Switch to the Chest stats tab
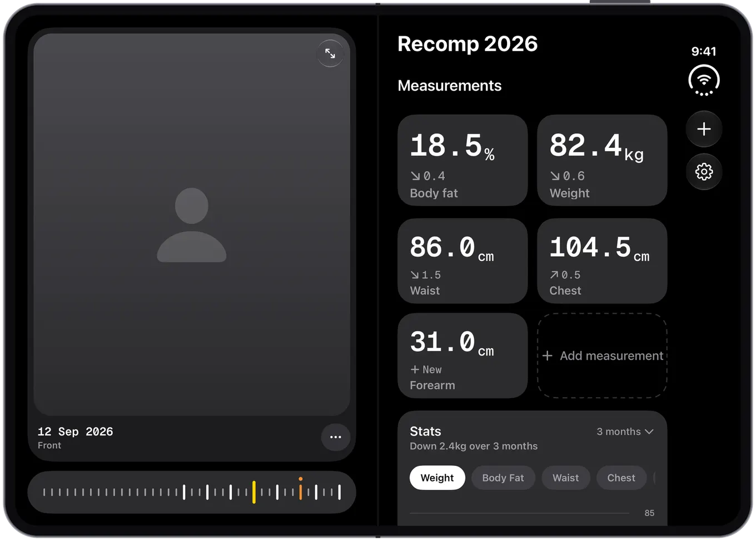 click(x=621, y=478)
